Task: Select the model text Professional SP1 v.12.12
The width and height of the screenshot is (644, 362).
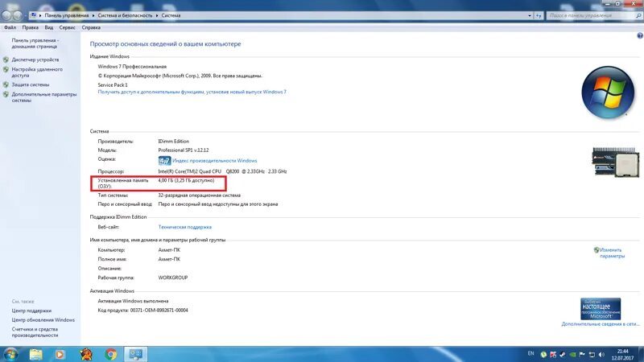Action: 184,150
